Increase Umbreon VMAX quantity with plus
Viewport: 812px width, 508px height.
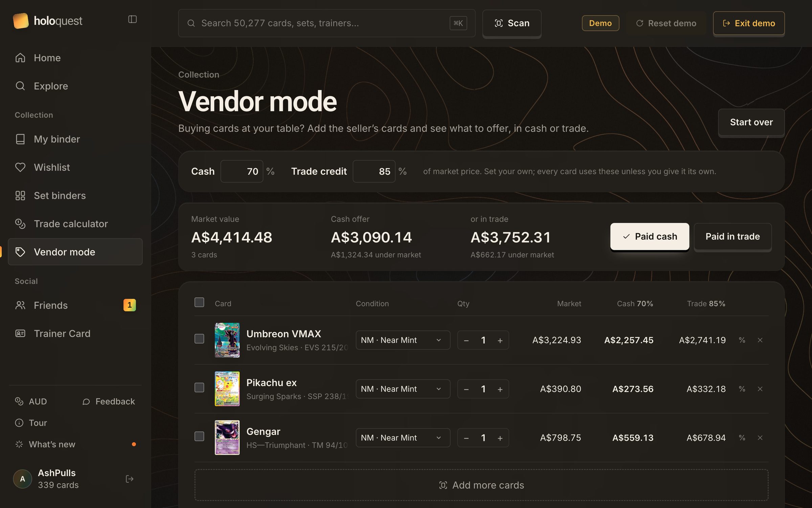click(500, 340)
